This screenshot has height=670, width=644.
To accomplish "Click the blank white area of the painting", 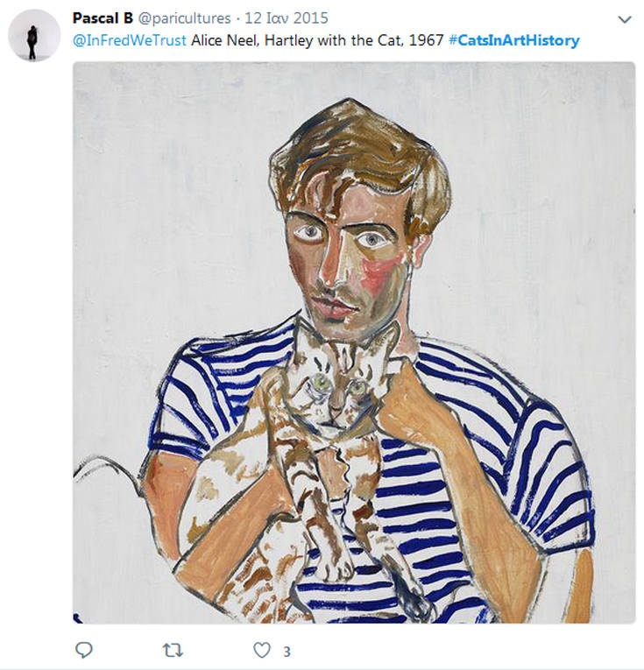I will tap(158, 193).
